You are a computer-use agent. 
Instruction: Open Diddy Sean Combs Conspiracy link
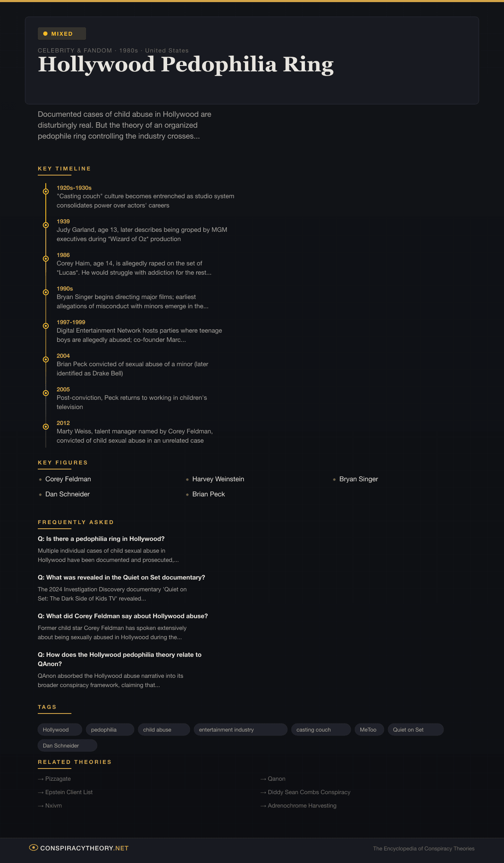point(309,792)
